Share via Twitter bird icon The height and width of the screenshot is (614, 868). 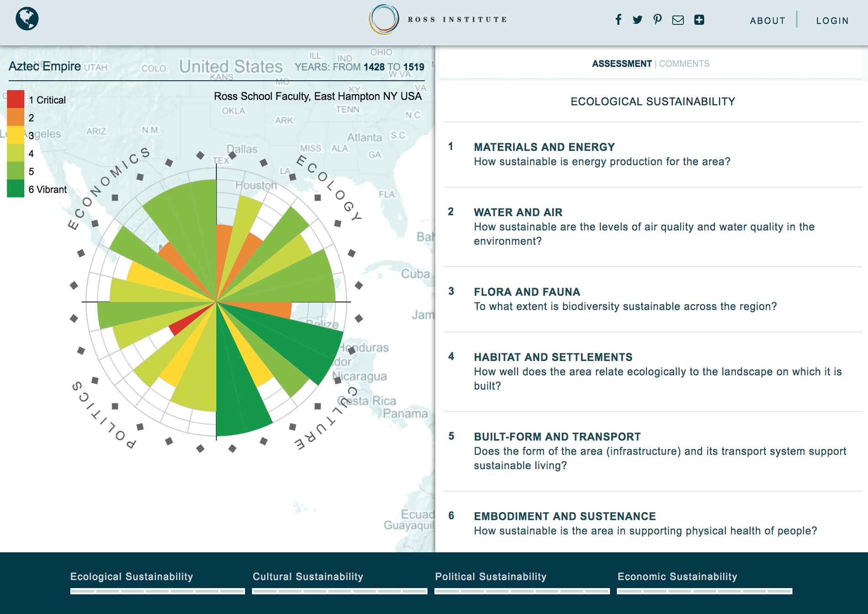click(x=638, y=20)
